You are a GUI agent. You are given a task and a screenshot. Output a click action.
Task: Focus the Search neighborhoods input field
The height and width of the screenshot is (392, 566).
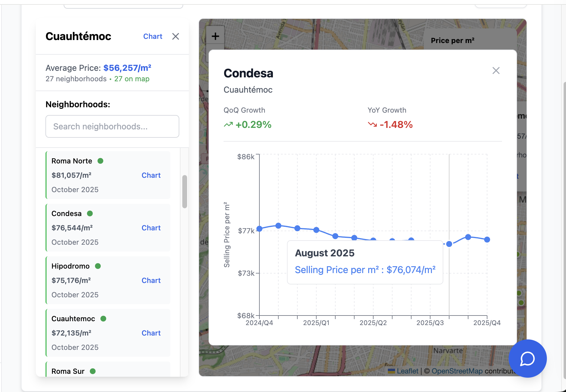[x=112, y=127]
